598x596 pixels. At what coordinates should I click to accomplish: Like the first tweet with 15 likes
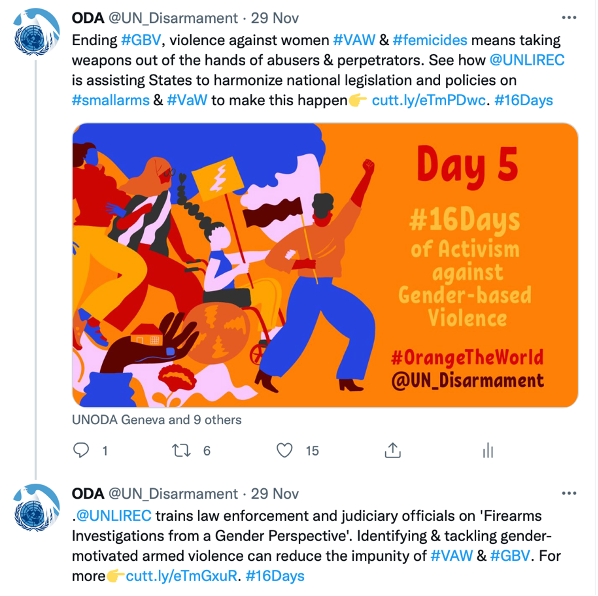point(285,450)
